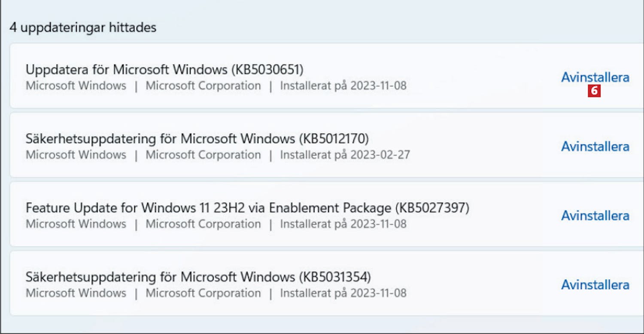
Task: Click 'Microsoft Corporation' under KB5030651
Action: click(x=203, y=86)
